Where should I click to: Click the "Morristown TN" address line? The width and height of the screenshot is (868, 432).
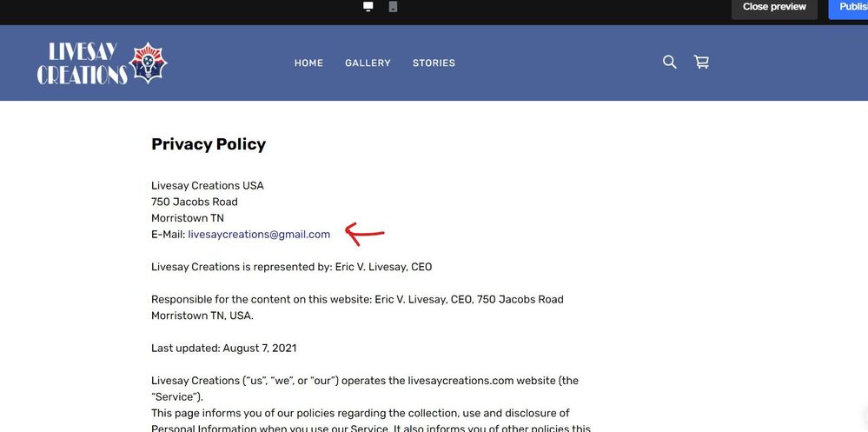[188, 218]
